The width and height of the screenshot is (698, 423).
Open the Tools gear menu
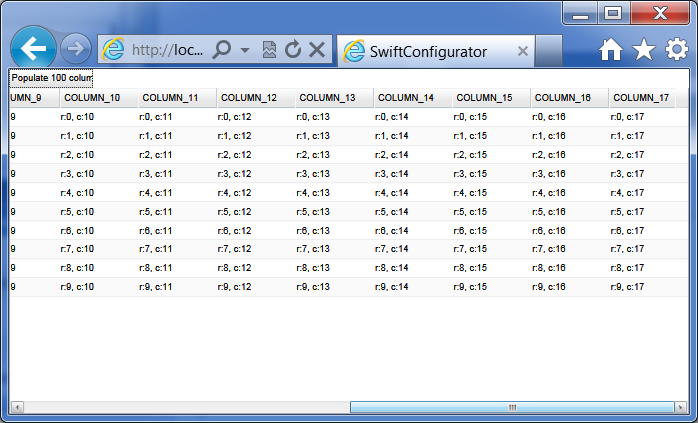click(677, 50)
